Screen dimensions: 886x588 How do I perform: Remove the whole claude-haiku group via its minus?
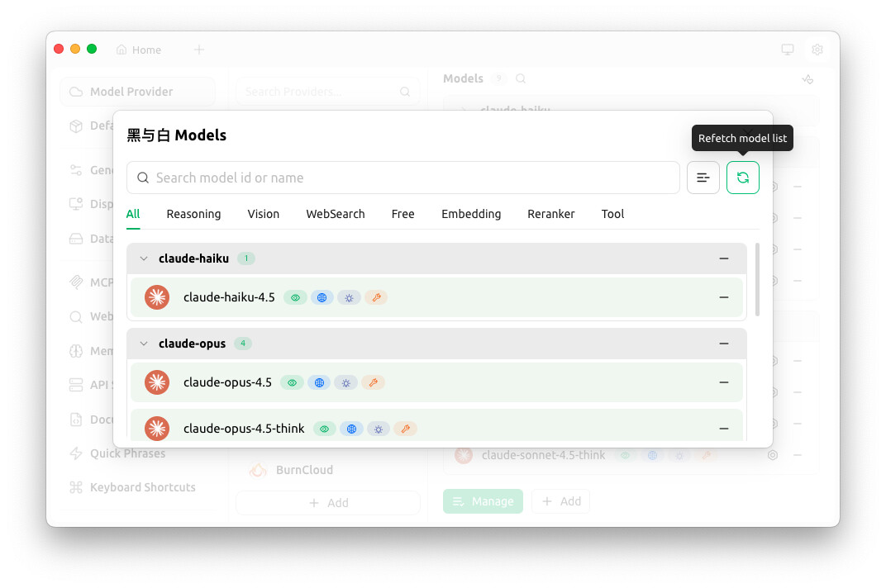point(724,258)
